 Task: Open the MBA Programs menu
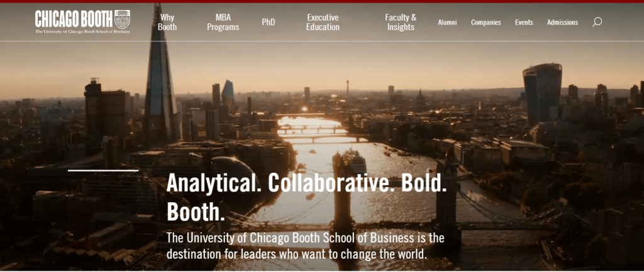(x=223, y=22)
